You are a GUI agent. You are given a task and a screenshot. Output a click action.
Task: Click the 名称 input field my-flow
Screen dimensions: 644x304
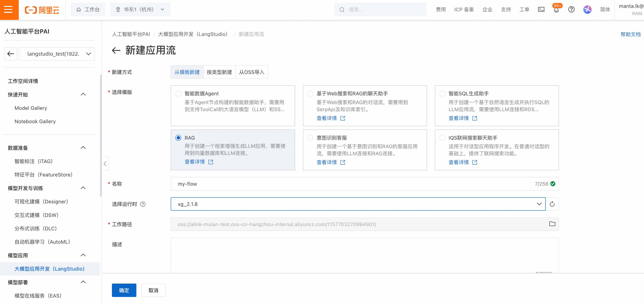pos(350,184)
